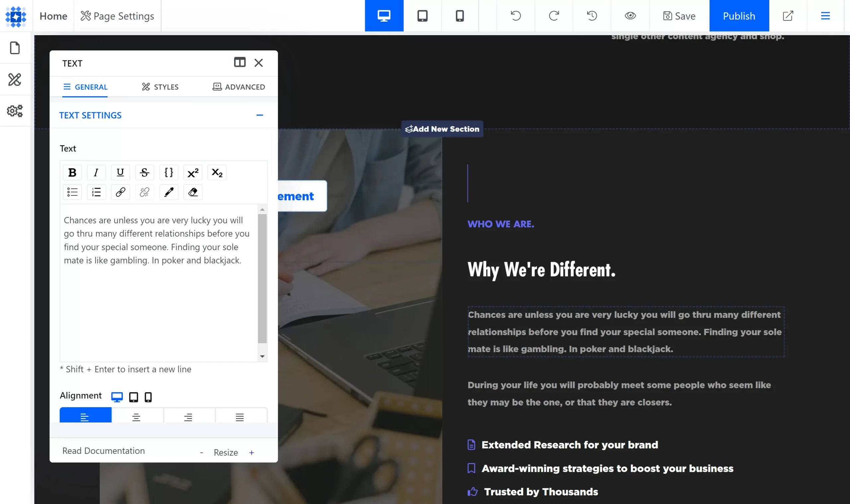Screen dimensions: 850x504
Task: Switch to the GENERAL tab
Action: point(85,87)
